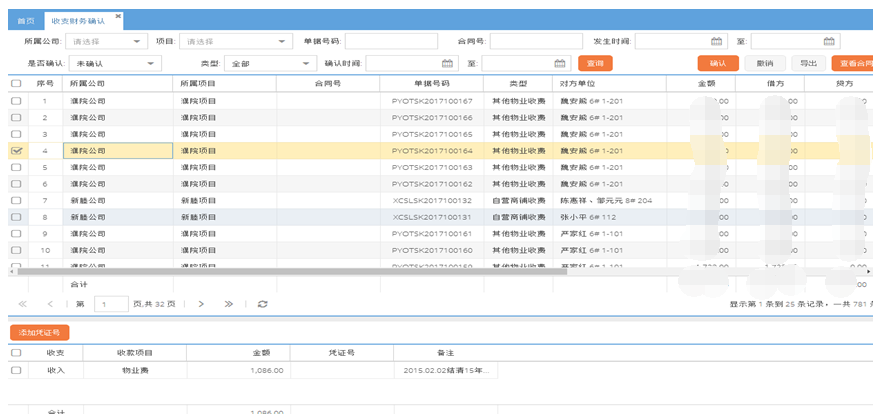Click the 查看合同 button
894x416 pixels.
pyautogui.click(x=852, y=63)
